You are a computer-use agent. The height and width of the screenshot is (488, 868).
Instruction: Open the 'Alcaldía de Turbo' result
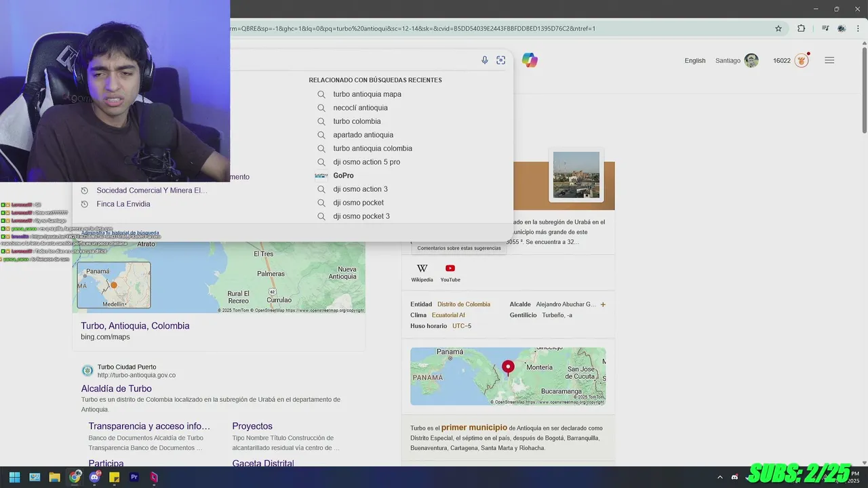point(116,389)
